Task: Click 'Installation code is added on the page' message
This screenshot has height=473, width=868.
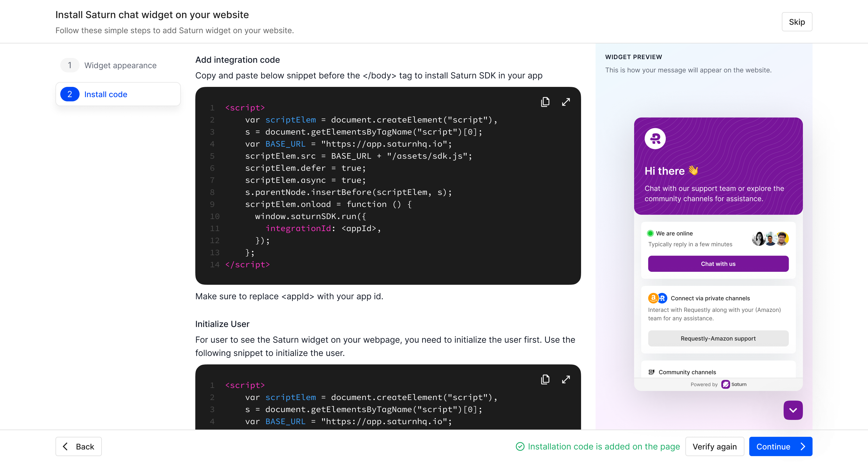Action: [603, 447]
